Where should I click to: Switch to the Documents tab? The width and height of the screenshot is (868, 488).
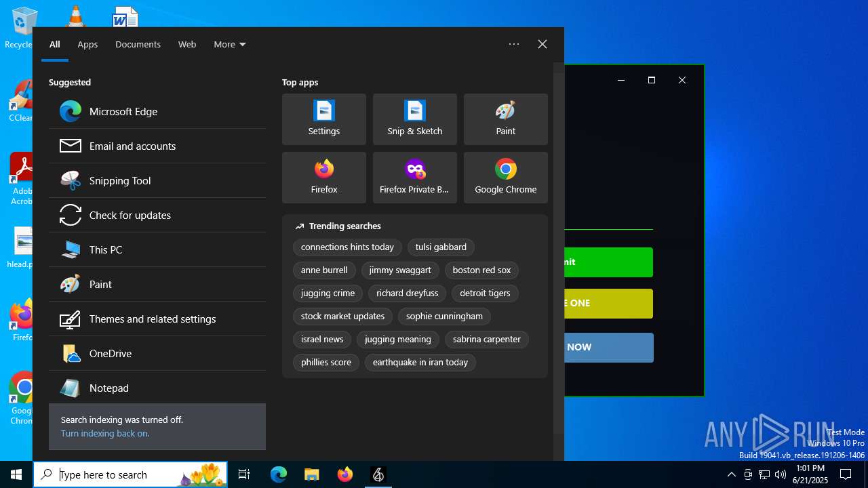click(x=138, y=44)
